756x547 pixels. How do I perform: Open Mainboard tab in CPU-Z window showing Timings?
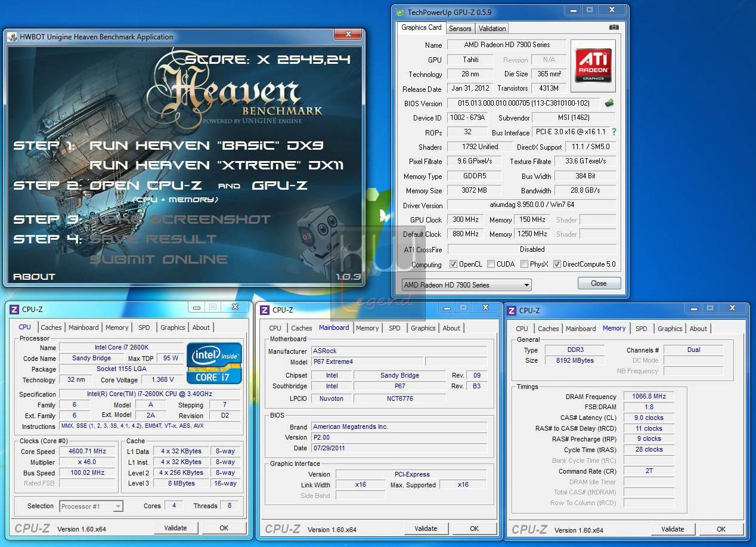pyautogui.click(x=581, y=329)
